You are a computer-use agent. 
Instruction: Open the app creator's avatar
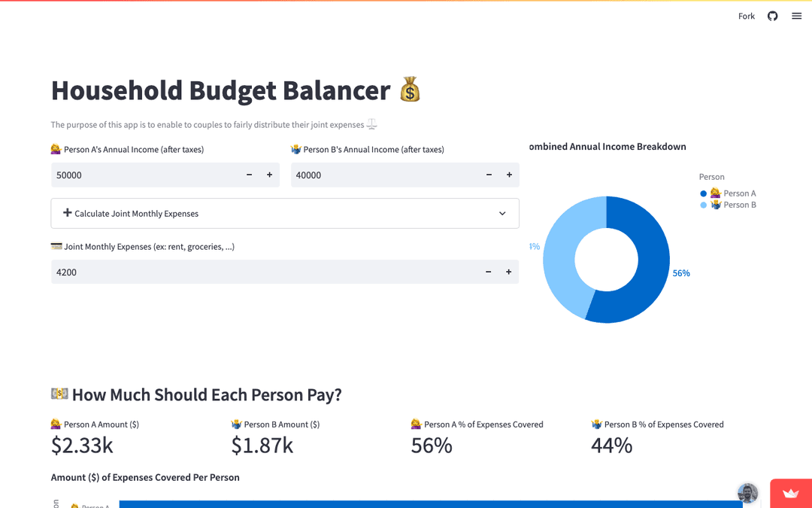click(x=748, y=493)
